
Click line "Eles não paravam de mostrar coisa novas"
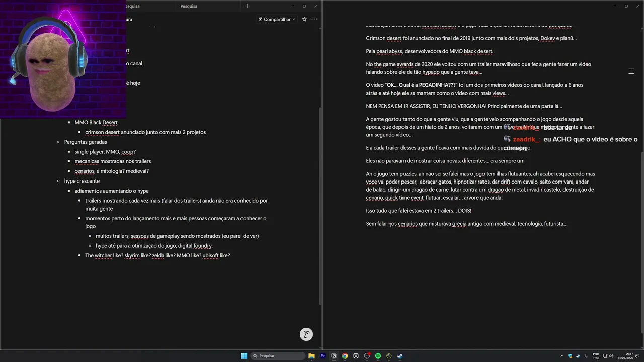coord(445,161)
